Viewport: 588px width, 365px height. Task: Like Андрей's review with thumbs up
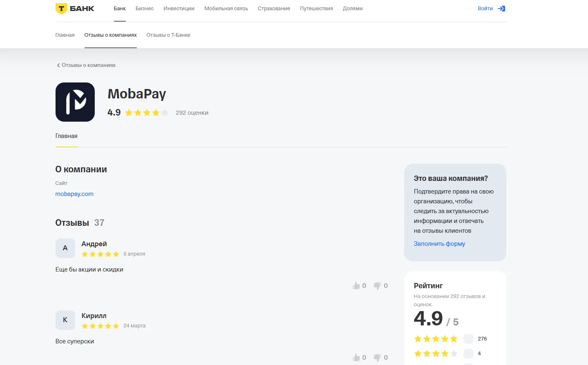pyautogui.click(x=356, y=286)
